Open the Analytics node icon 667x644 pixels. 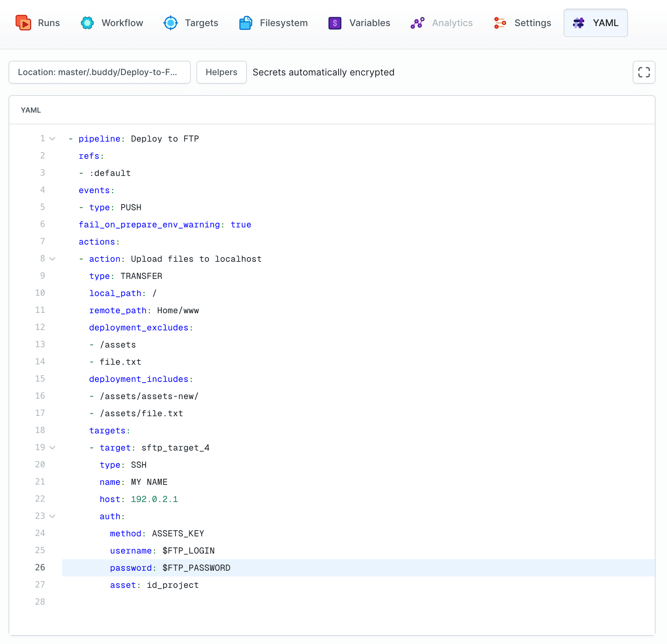[x=417, y=23]
